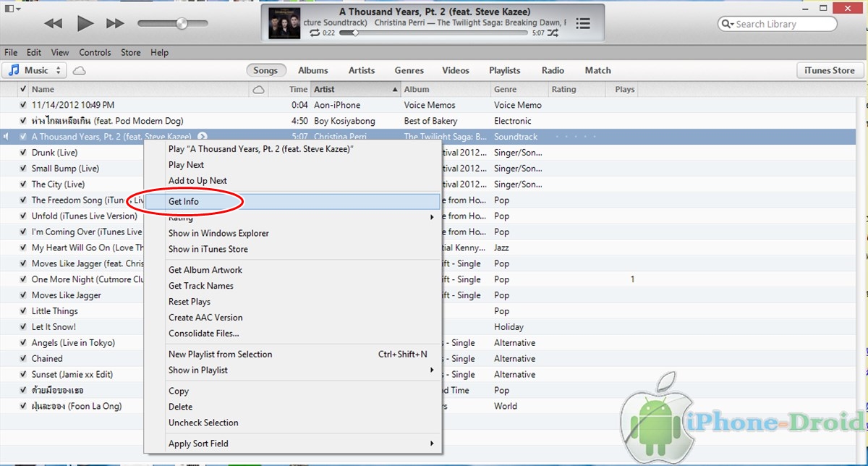Open the iTunes menu button at top-left

click(12, 9)
